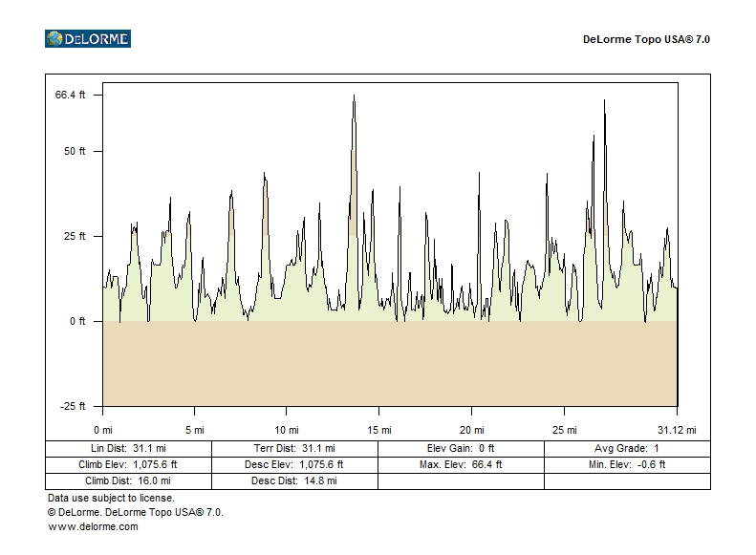Click the -25 ft y-axis label

pos(71,406)
